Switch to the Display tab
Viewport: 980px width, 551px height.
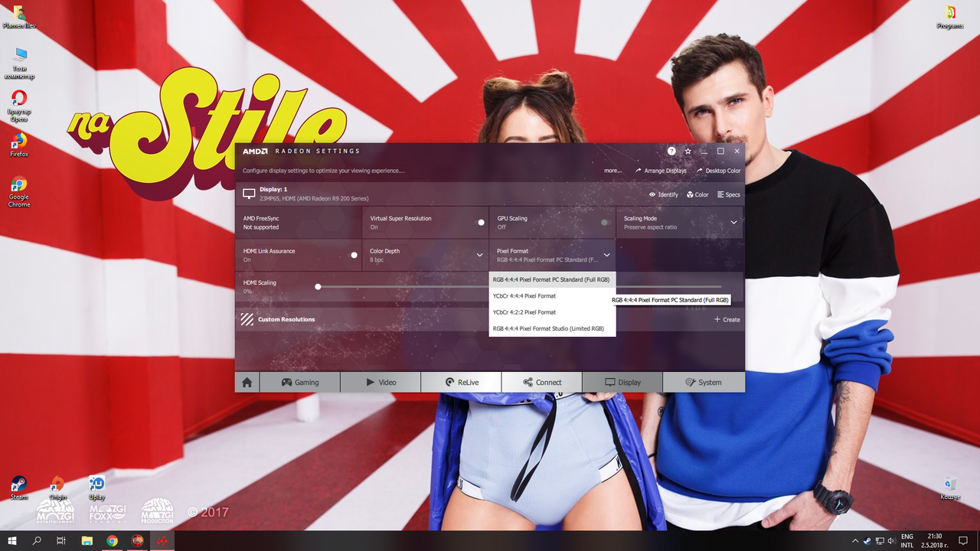point(622,382)
